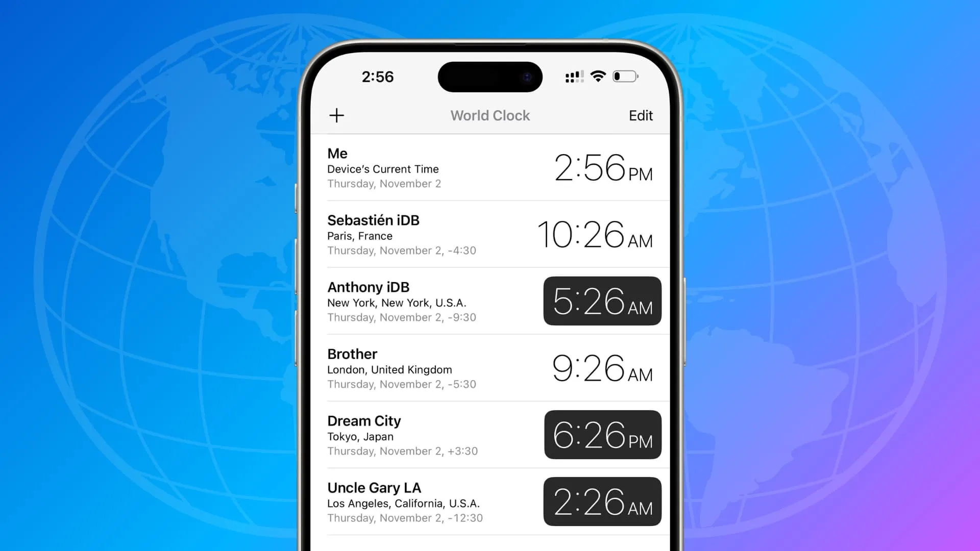Screen dimensions: 980x551
Task: Select the Sebastién iDB Paris clock entry
Action: coord(490,234)
